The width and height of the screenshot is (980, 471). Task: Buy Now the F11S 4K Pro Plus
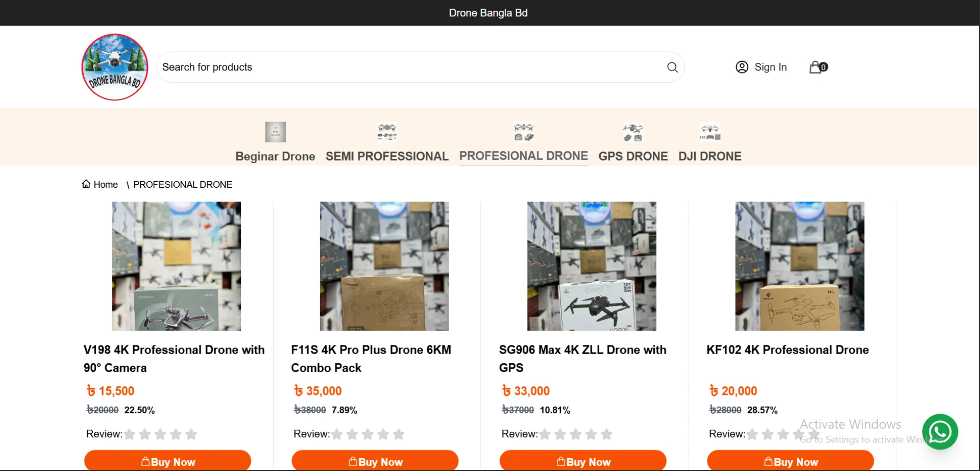click(375, 461)
